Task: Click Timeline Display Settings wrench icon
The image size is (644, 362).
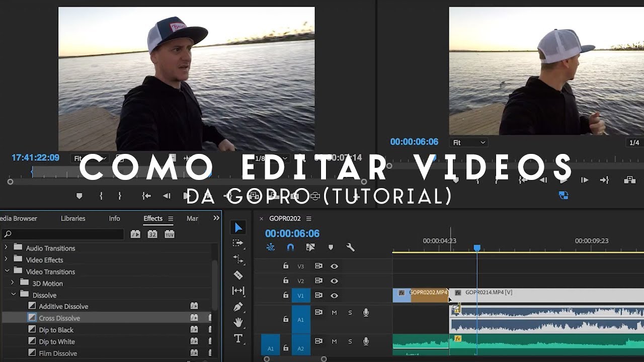Action: [x=351, y=247]
